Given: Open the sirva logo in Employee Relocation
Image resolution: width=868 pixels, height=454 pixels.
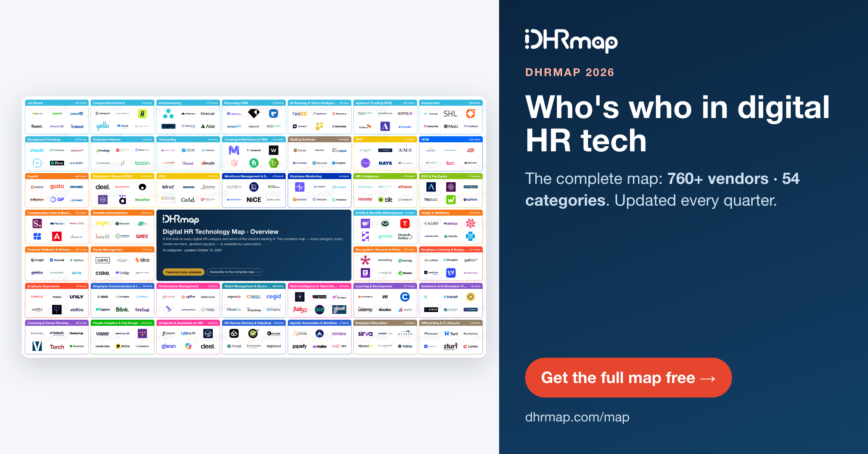Looking at the screenshot, I should (365, 333).
